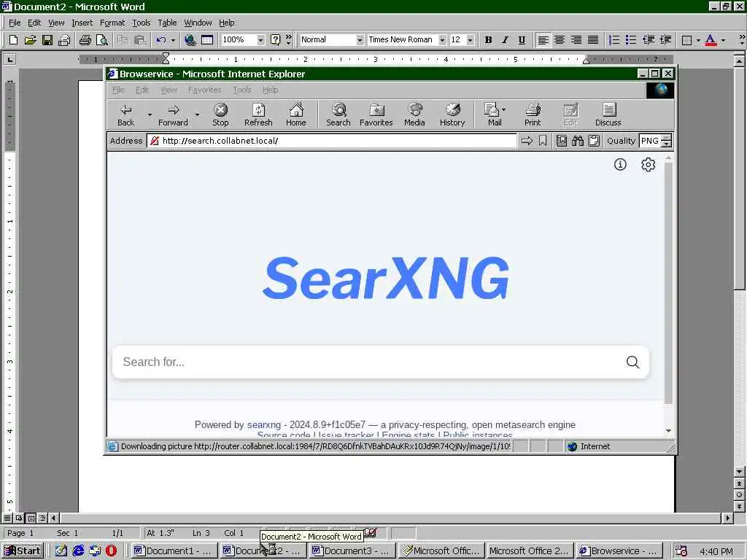Click the Discuss button in Internet Explorer
Screen dimensions: 747x560
pyautogui.click(x=608, y=115)
